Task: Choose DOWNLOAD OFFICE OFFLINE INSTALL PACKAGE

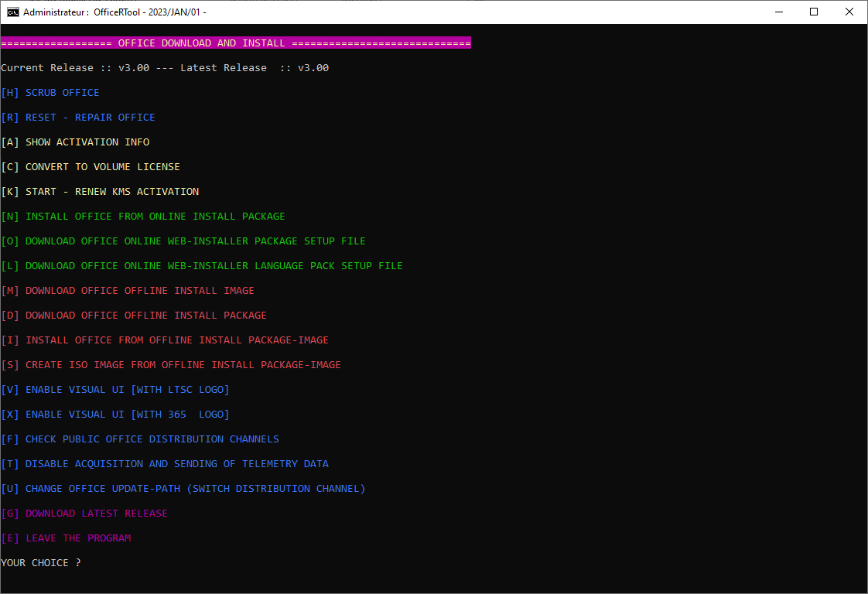Action: point(134,316)
